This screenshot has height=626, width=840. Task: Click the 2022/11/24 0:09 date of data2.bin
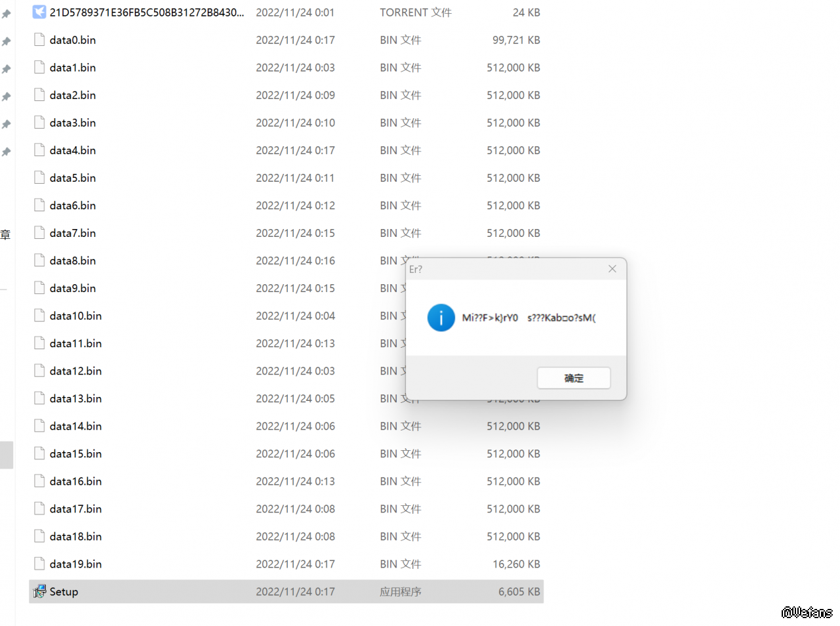295,95
